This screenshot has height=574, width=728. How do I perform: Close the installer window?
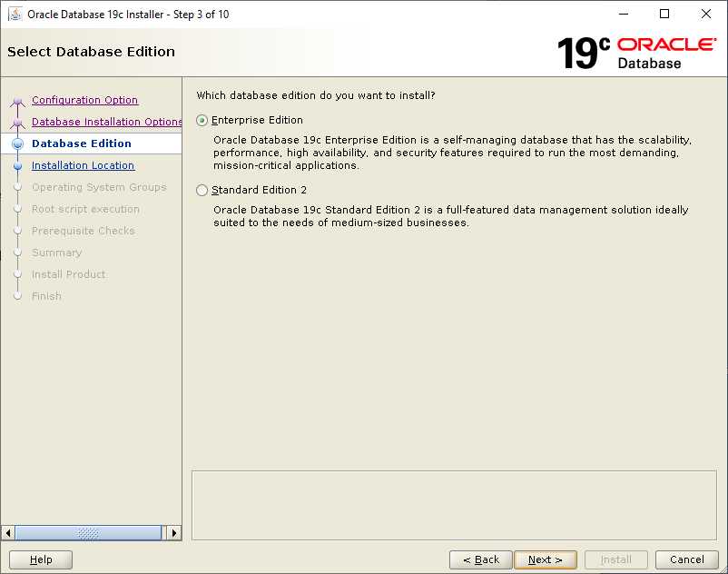click(705, 14)
